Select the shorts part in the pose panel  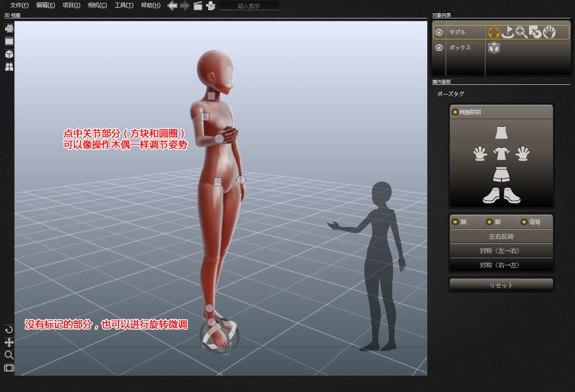pyautogui.click(x=501, y=174)
